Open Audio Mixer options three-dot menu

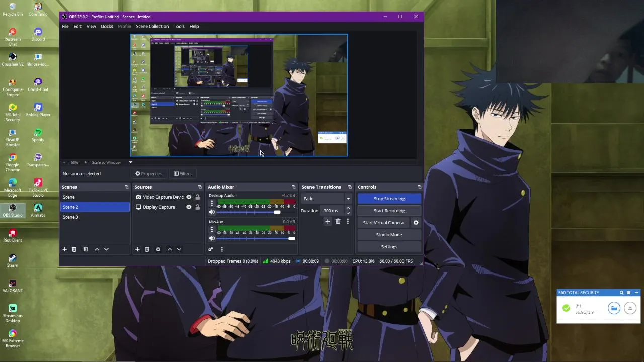[222, 249]
